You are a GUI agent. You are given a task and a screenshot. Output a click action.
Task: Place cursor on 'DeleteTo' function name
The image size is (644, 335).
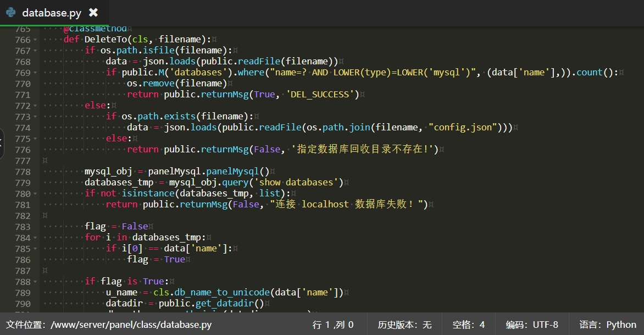click(106, 40)
